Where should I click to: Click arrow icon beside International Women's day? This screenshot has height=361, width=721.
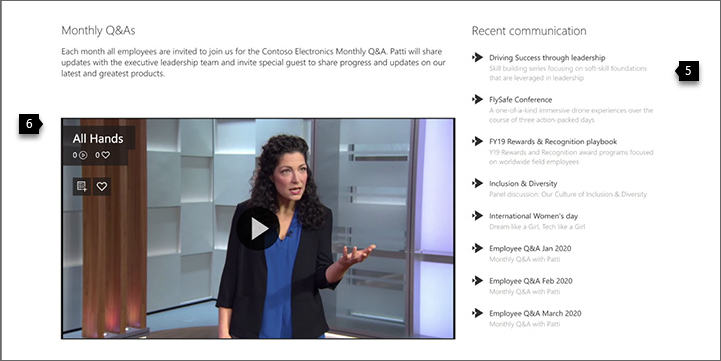coord(477,215)
